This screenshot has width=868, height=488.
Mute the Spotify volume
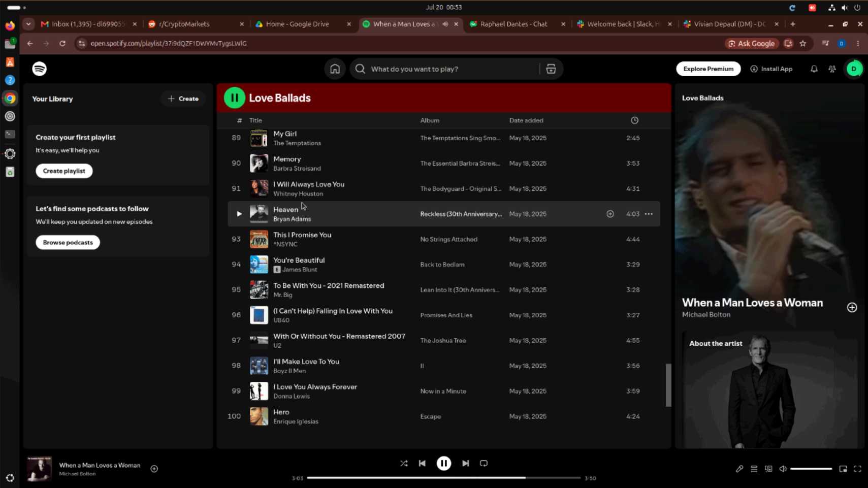[x=783, y=469]
